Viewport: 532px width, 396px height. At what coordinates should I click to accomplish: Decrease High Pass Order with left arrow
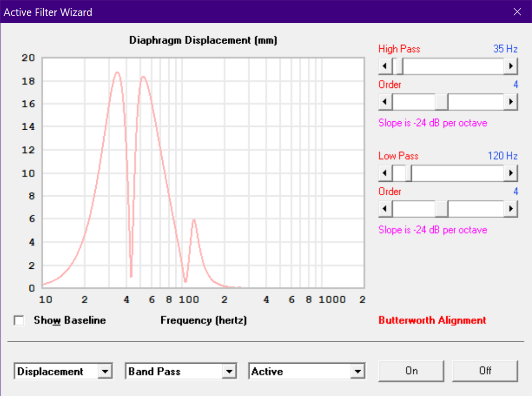pyautogui.click(x=385, y=102)
